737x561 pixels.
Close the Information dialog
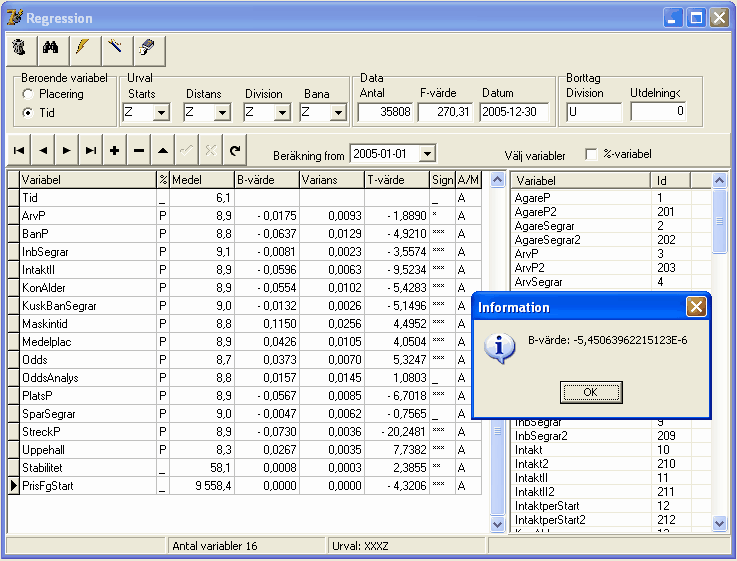pos(696,307)
